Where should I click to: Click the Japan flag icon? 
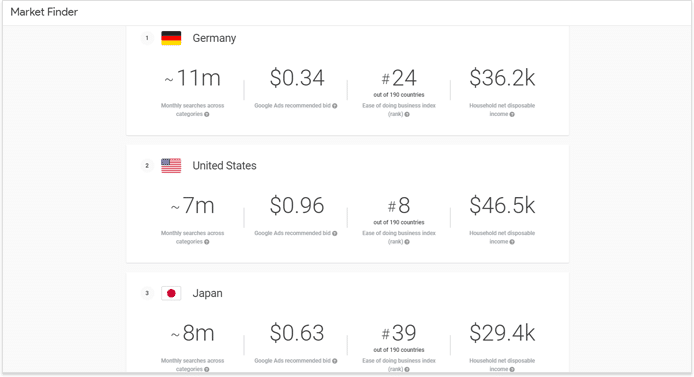[171, 293]
